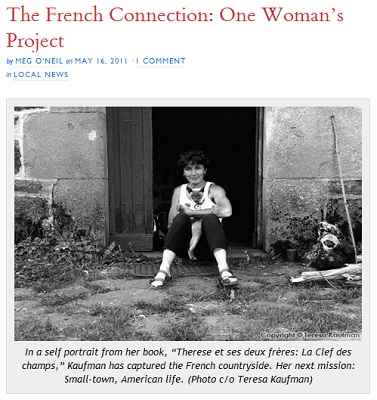
Task: Click 'Small-town, American life' caption text
Action: [122, 379]
